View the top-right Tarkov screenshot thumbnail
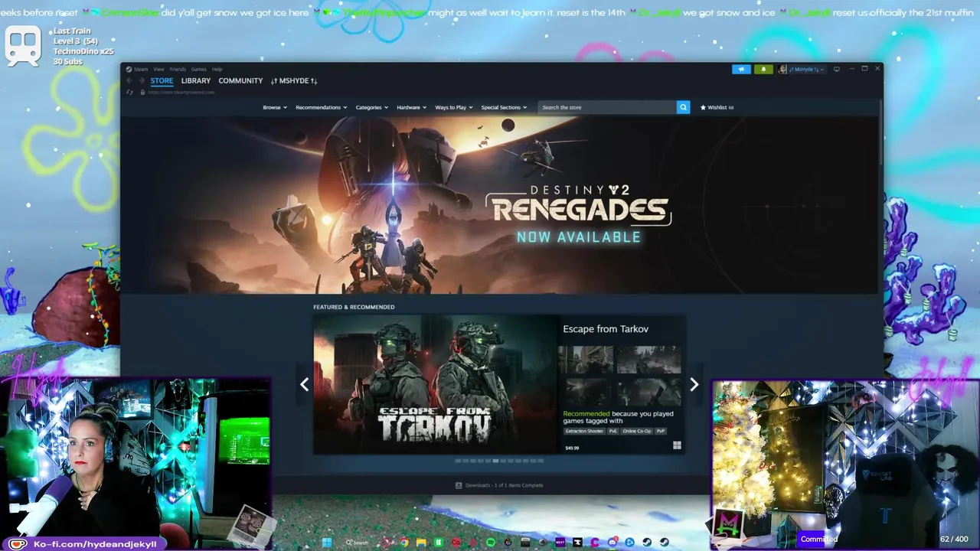The width and height of the screenshot is (980, 551). pyautogui.click(x=648, y=359)
